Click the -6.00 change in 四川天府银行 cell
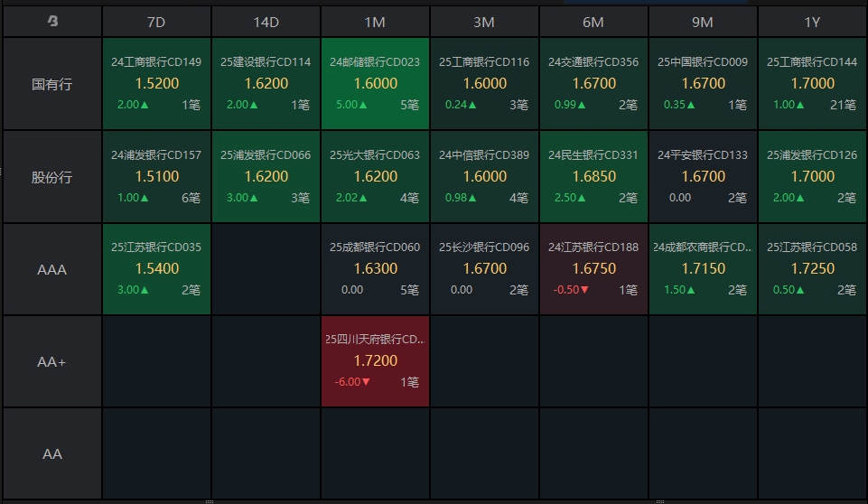 coord(352,382)
